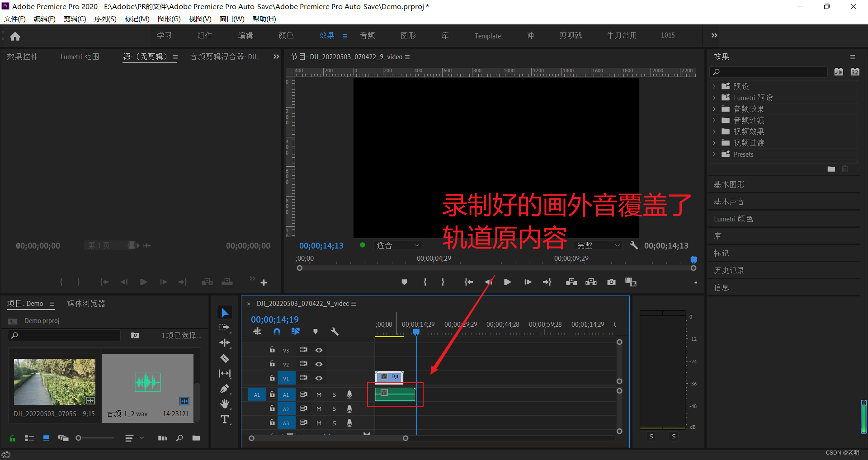This screenshot has height=460, width=868.
Task: Adjust project thumbnail zoom slider
Action: coord(78,438)
